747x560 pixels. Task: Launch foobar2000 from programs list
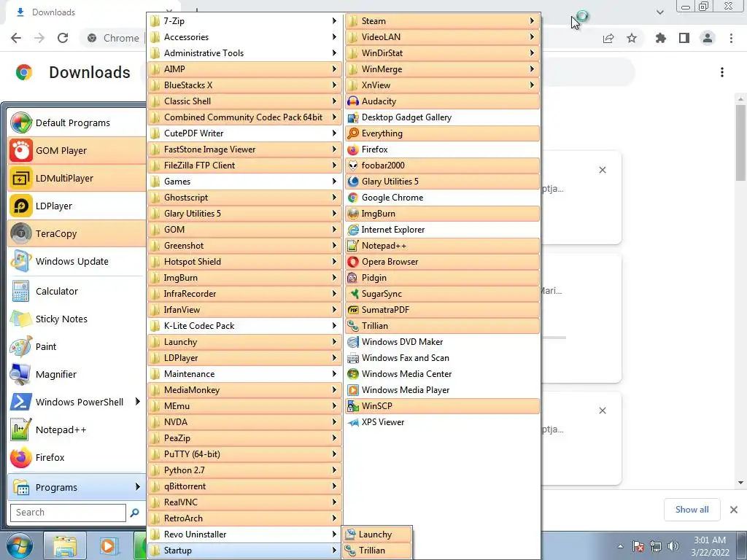(x=443, y=166)
